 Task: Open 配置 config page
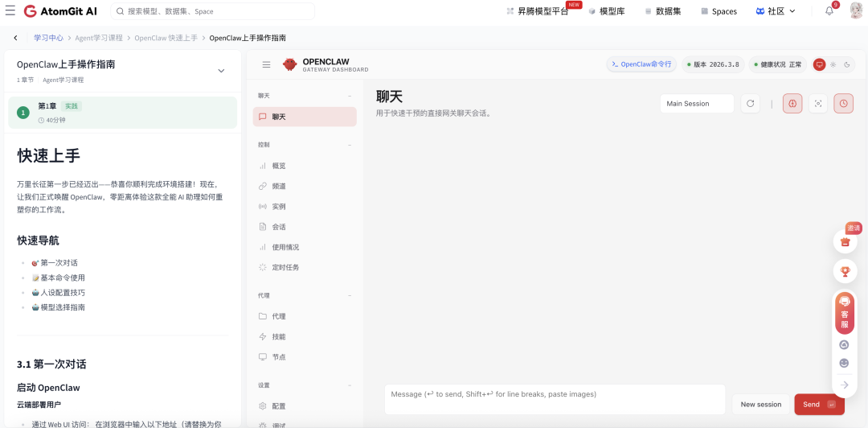click(305, 405)
